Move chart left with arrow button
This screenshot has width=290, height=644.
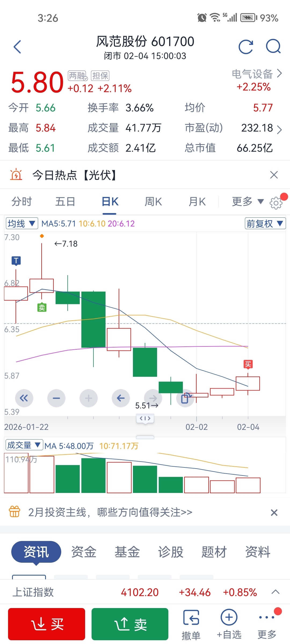coord(121,398)
